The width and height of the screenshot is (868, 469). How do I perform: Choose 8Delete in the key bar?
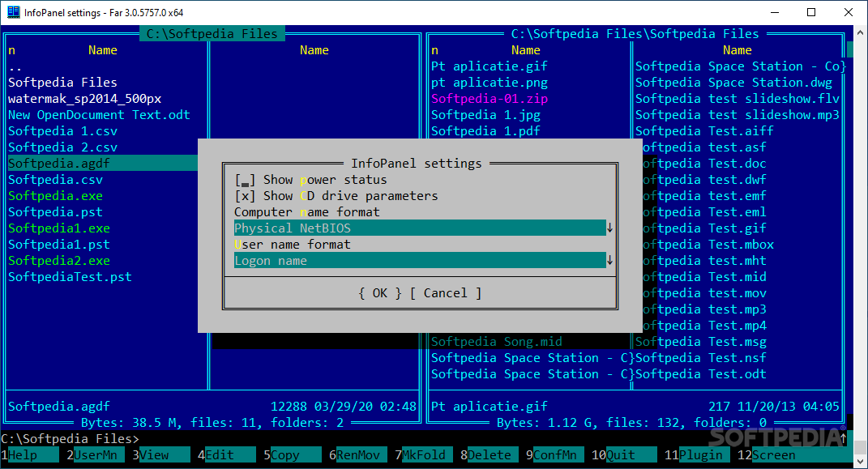click(x=489, y=455)
